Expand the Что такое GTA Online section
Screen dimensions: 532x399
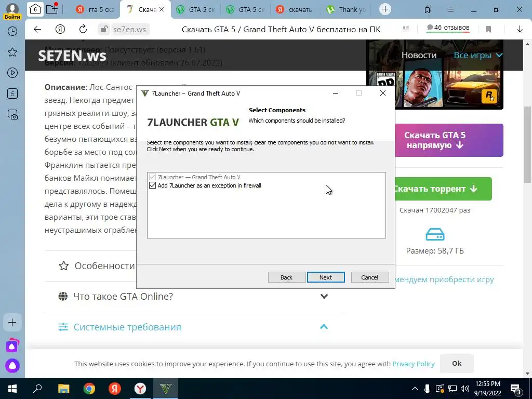point(193,296)
